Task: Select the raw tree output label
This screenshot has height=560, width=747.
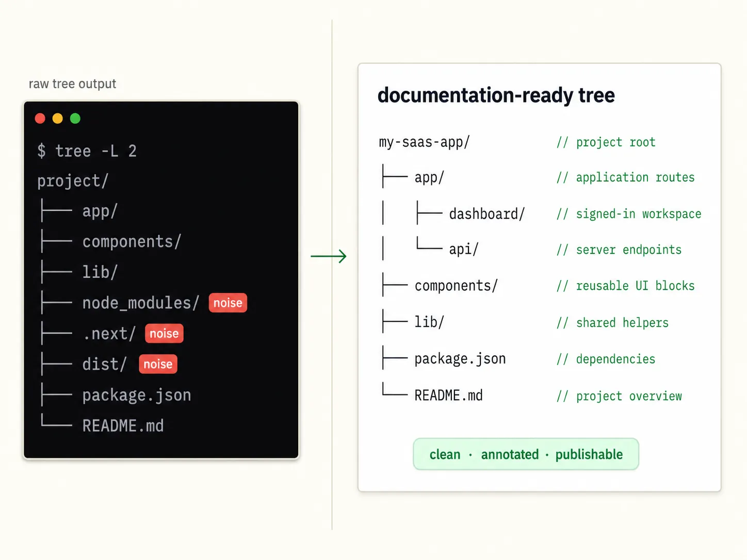Action: click(x=72, y=84)
